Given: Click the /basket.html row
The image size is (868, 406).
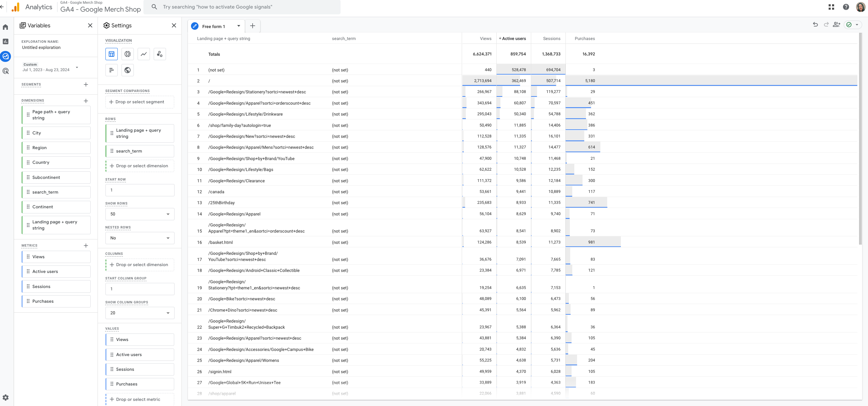Looking at the screenshot, I should (523, 242).
